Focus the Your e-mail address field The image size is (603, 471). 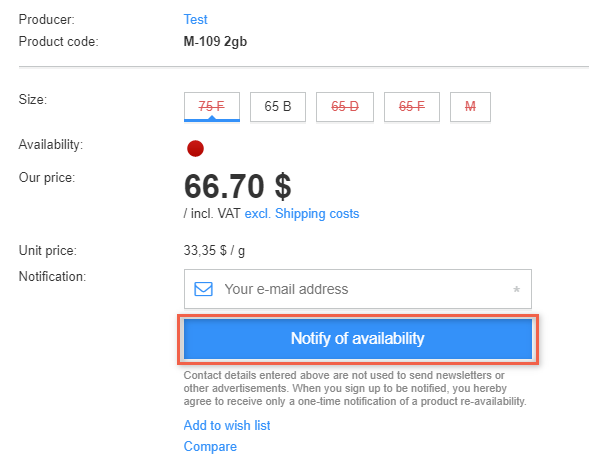360,289
